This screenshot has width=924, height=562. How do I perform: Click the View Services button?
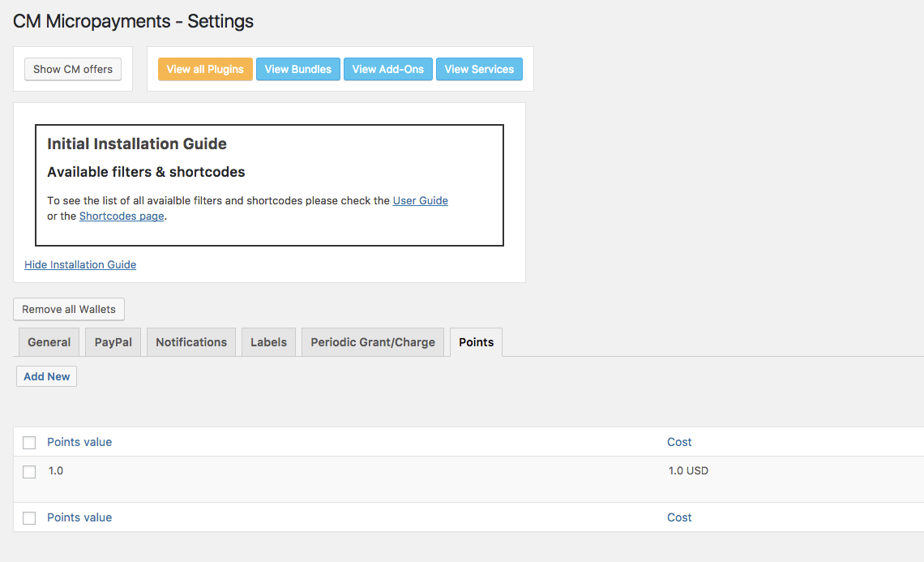(x=479, y=69)
